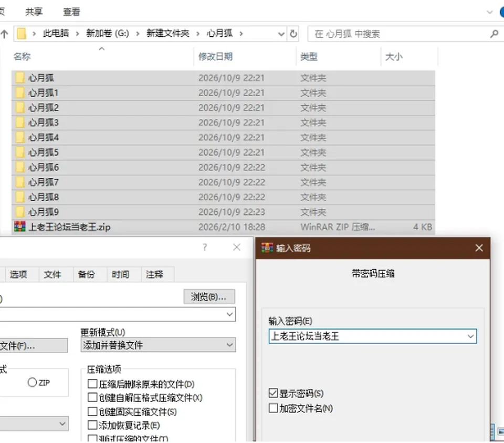The image size is (504, 443).
Task: Select the ZIP format radio button
Action: point(32,382)
